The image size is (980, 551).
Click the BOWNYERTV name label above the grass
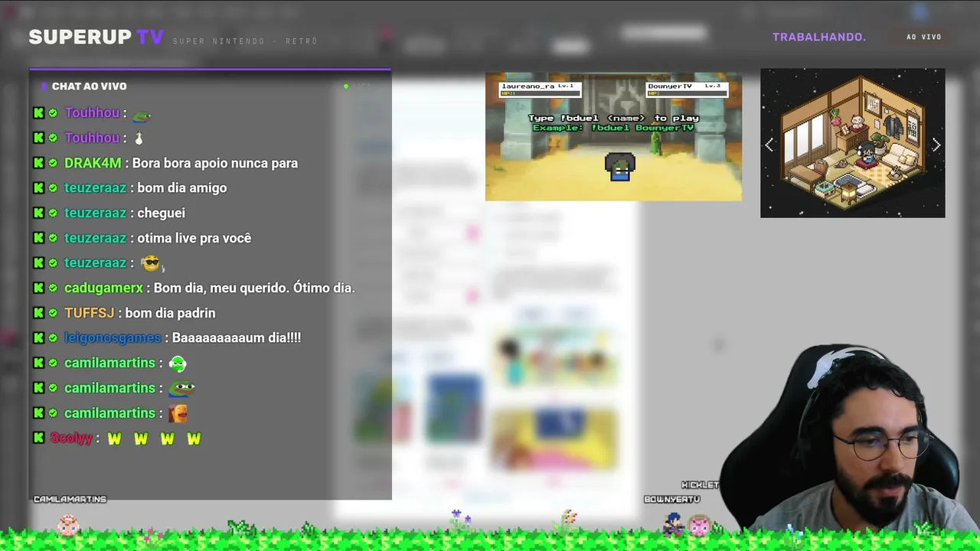[672, 499]
